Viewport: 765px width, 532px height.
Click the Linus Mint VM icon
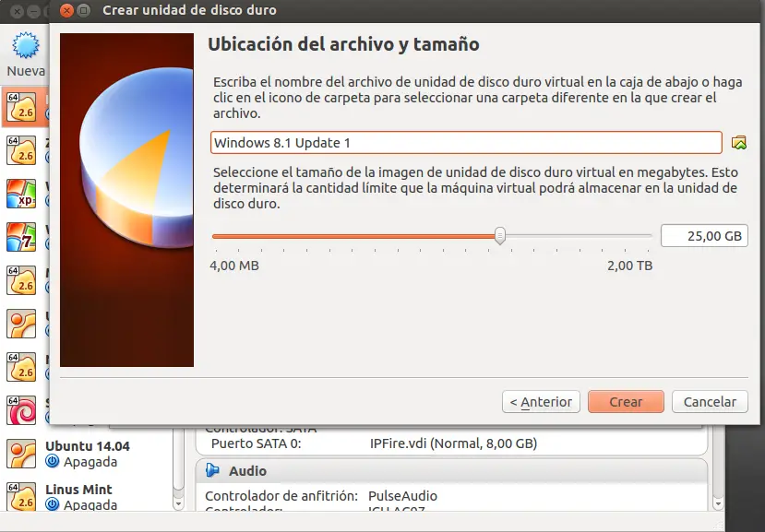[x=21, y=497]
